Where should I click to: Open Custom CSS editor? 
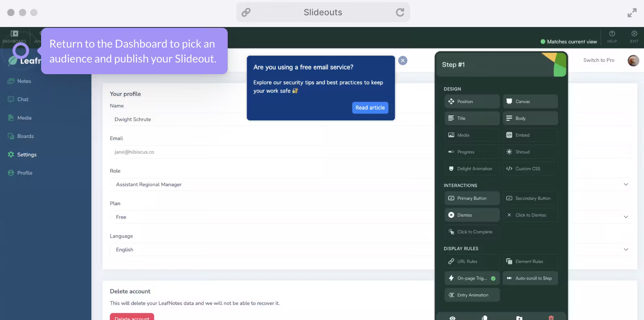[x=530, y=169]
